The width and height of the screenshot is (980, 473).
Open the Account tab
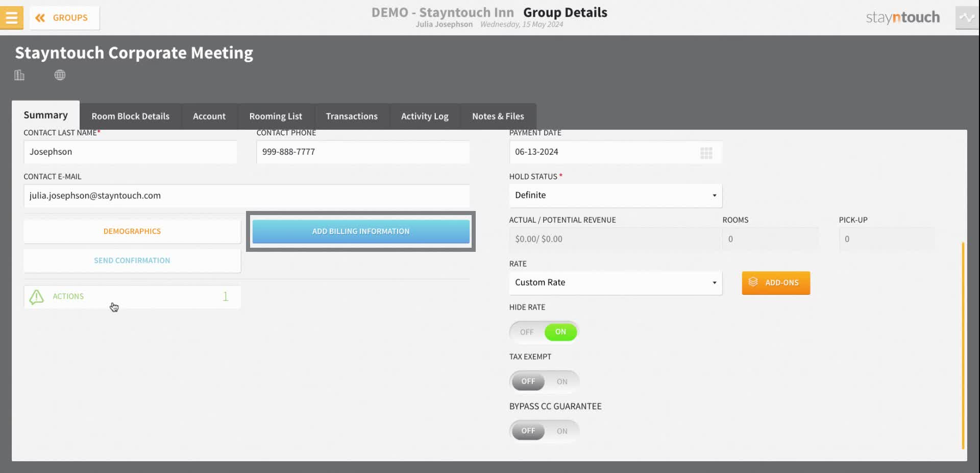(209, 116)
